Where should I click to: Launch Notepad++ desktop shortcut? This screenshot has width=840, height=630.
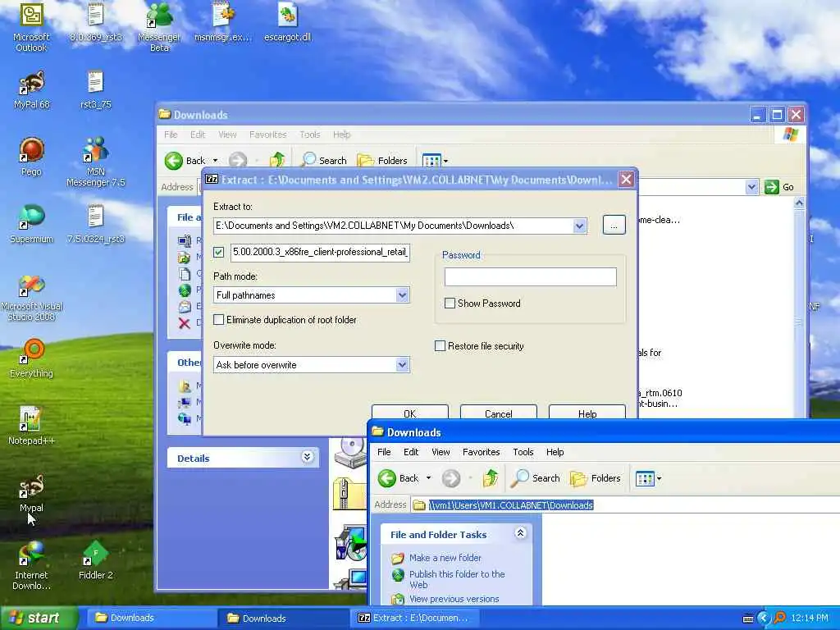click(x=32, y=426)
